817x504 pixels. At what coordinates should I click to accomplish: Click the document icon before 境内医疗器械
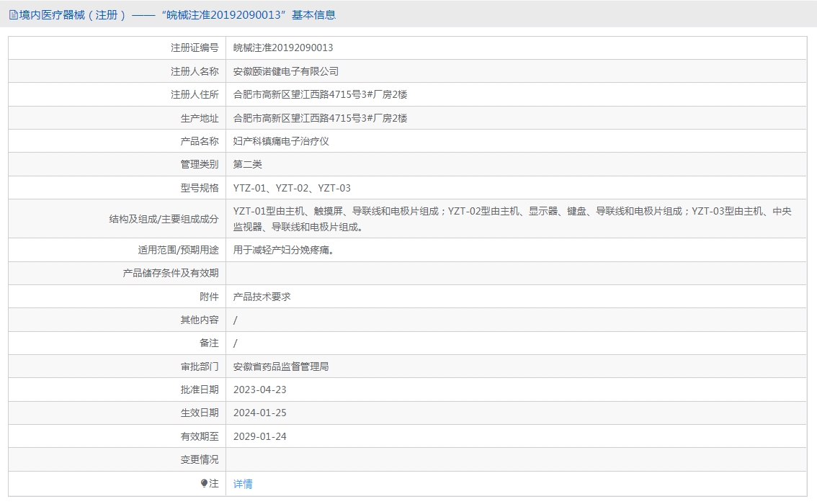click(13, 15)
